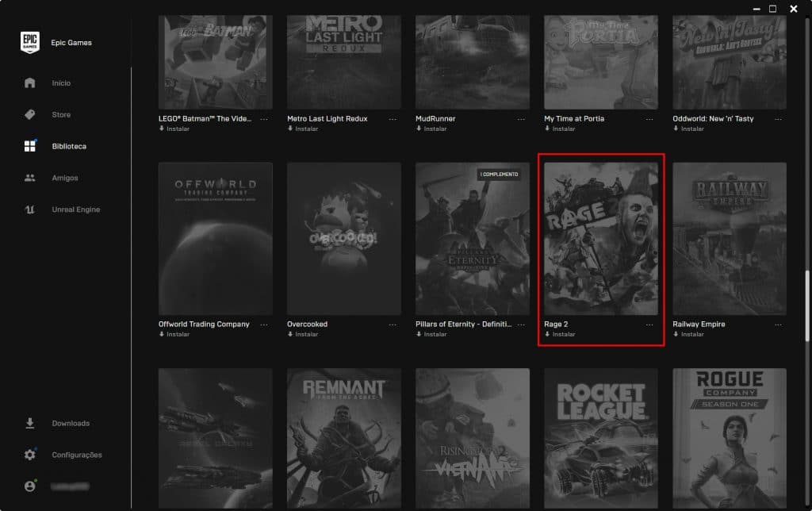The height and width of the screenshot is (511, 812).
Task: Install Oddworld: New 'n' Tasty
Action: 688,129
